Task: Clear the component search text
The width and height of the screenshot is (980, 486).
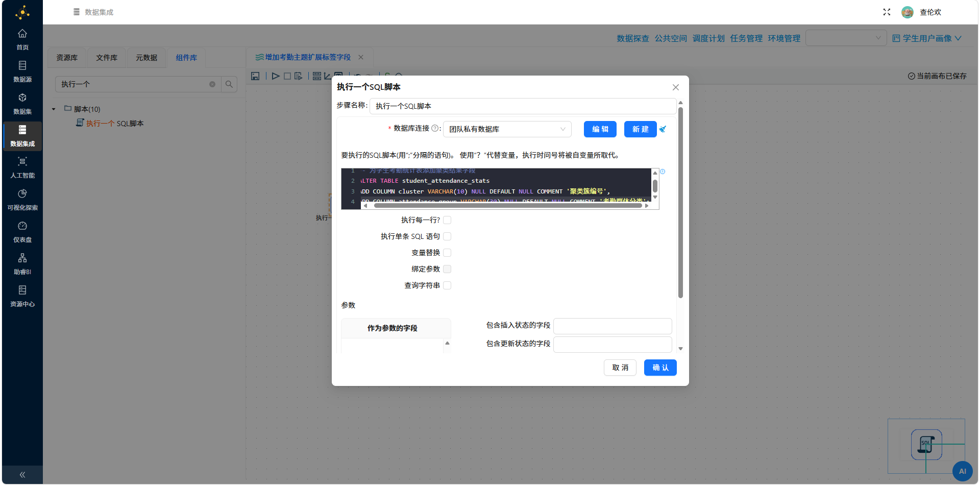Action: [212, 84]
